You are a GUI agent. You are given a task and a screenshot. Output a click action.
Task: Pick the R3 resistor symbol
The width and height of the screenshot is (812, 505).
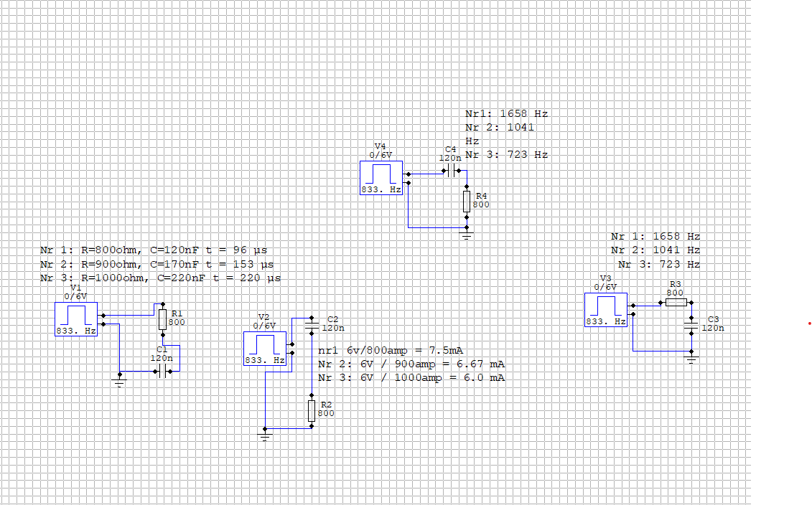coord(676,302)
